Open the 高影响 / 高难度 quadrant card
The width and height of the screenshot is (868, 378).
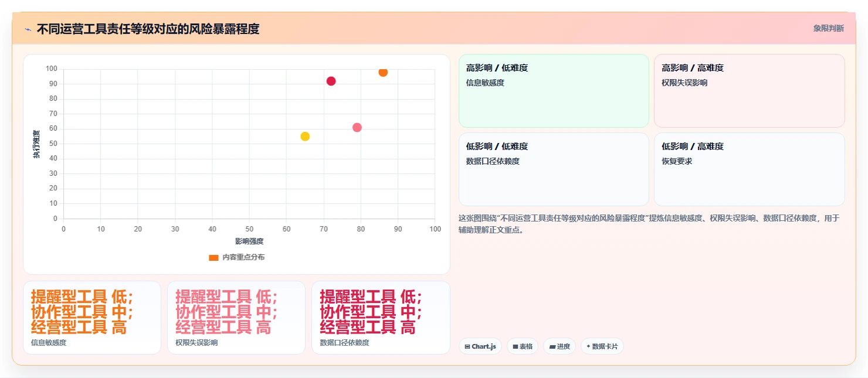coord(750,91)
